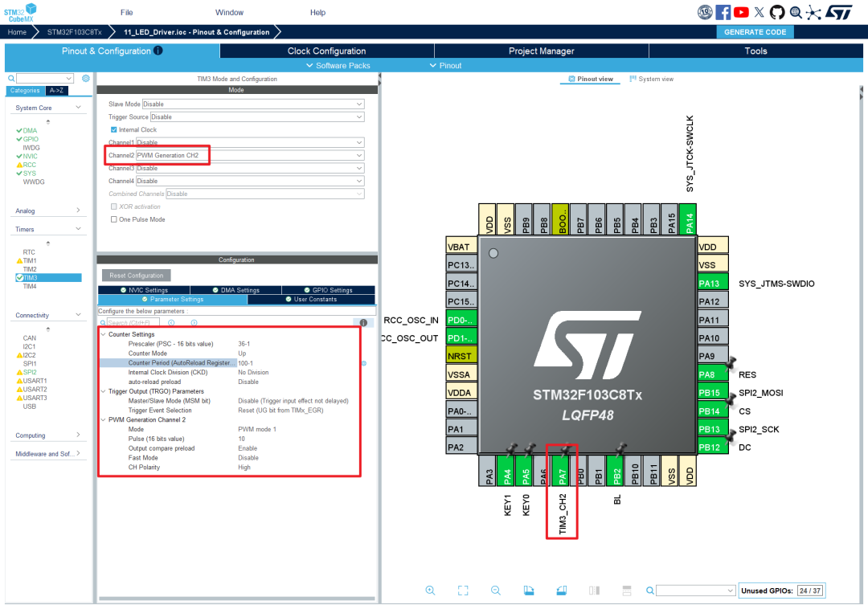Viewport: 868px width, 609px height.
Task: Collapse the PWM Generation Channel 2 group
Action: [104, 419]
